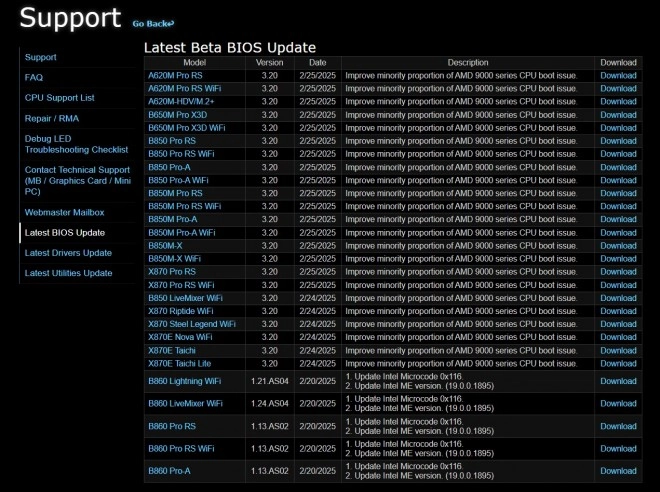
Task: Download BIOS for A620M Pro RS
Action: pos(618,76)
